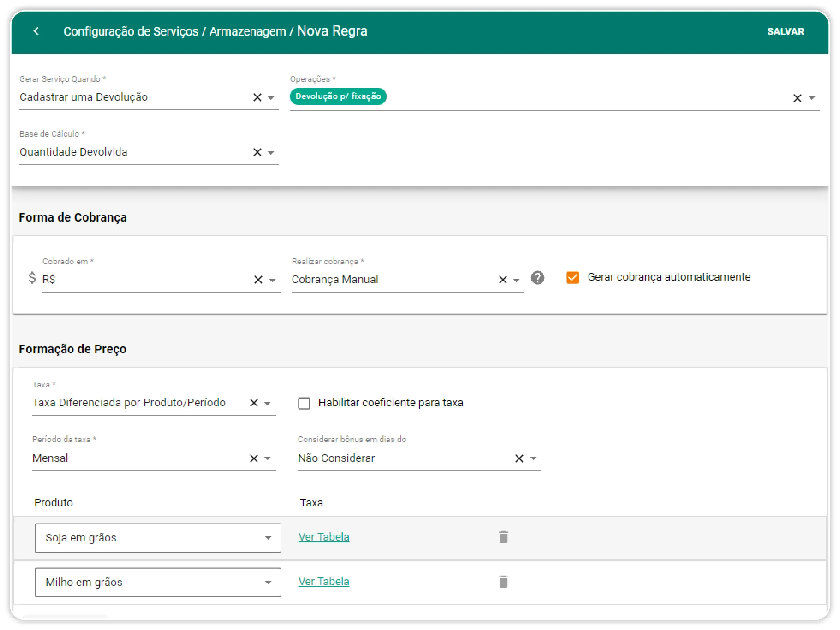Click the Formação de Preço heading
The image size is (840, 630).
tap(72, 349)
